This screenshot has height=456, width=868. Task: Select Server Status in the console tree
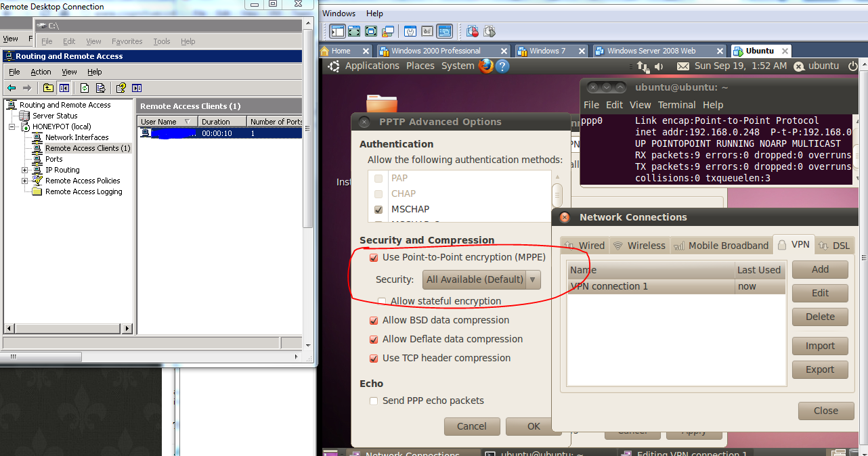click(x=55, y=116)
